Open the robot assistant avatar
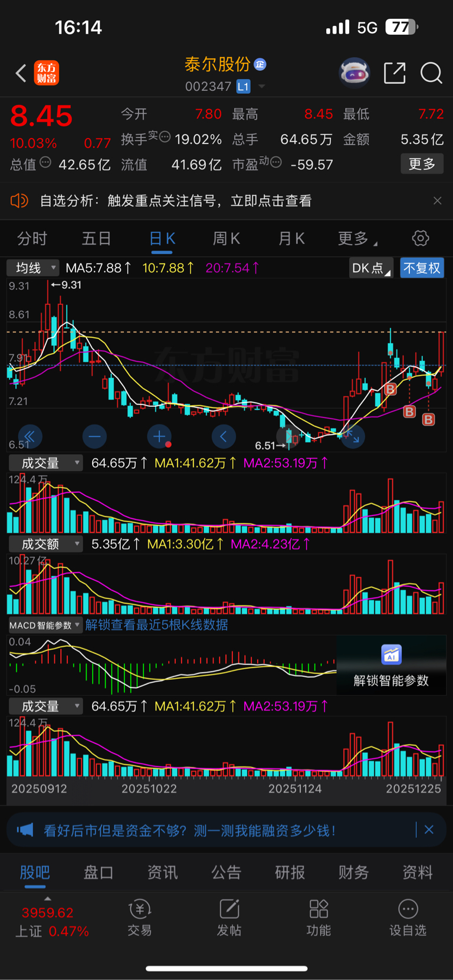 tap(354, 73)
